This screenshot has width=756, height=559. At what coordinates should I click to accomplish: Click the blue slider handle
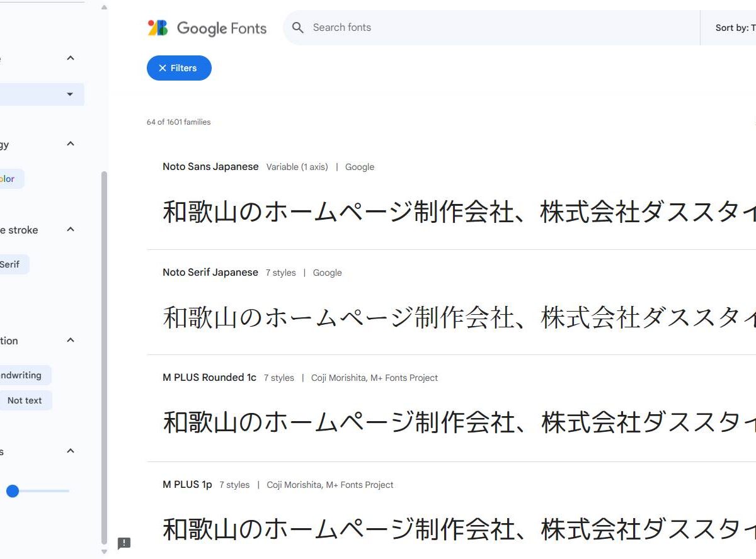(x=13, y=491)
